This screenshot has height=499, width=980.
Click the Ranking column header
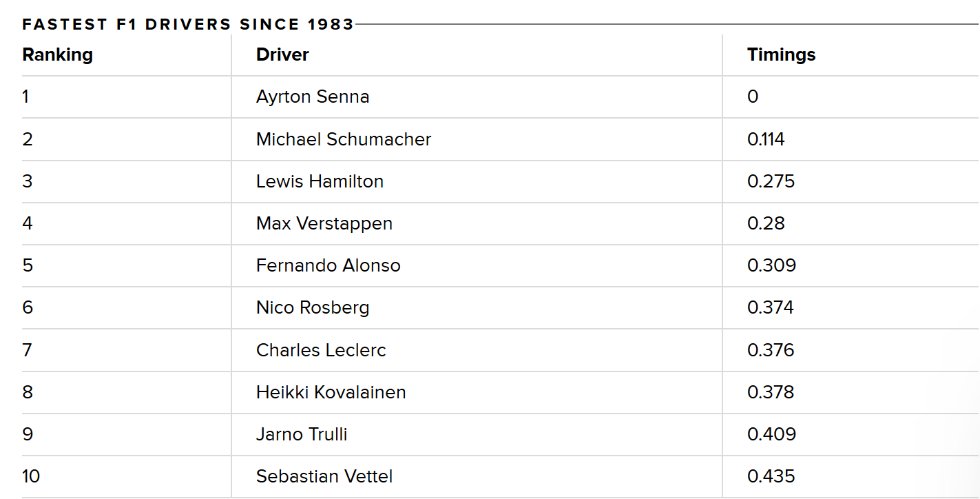[57, 55]
